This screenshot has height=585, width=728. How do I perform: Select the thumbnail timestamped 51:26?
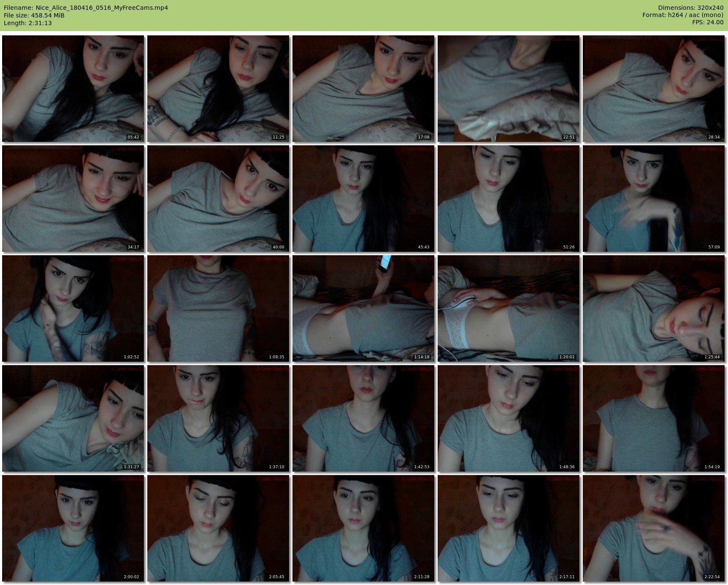(509, 199)
